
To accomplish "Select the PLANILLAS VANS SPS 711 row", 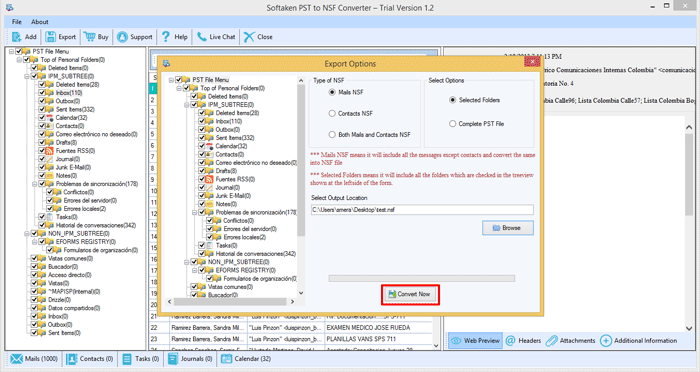I will click(x=290, y=339).
